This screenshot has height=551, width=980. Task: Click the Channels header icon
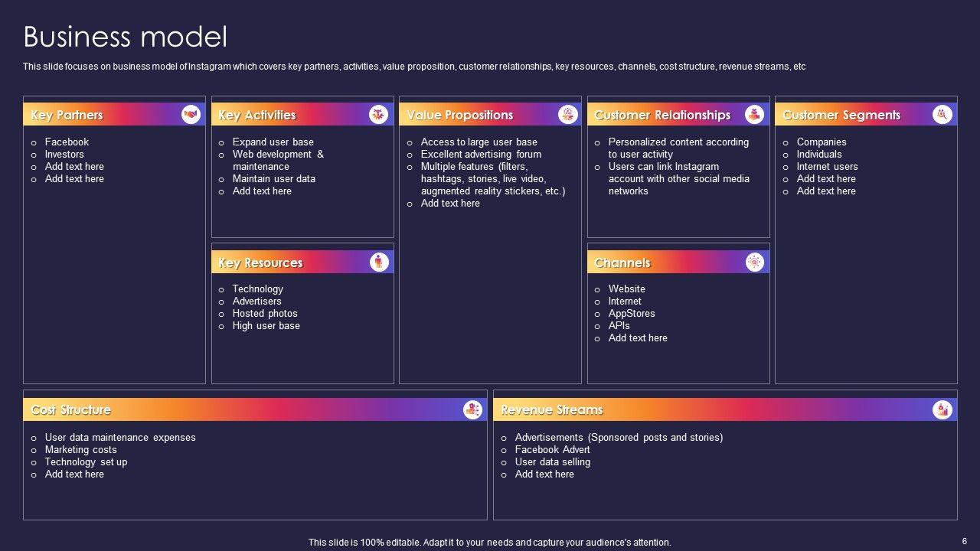(755, 262)
